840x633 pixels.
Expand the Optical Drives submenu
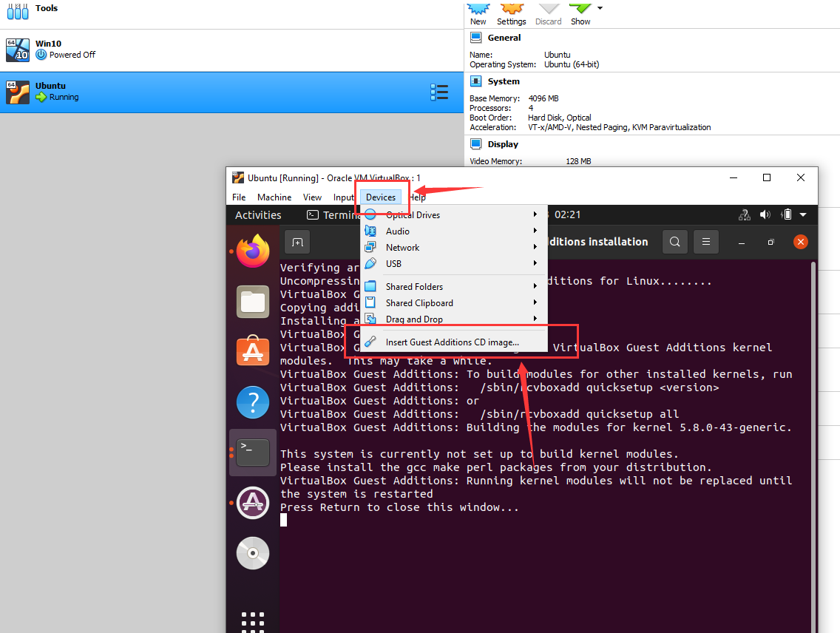(454, 214)
